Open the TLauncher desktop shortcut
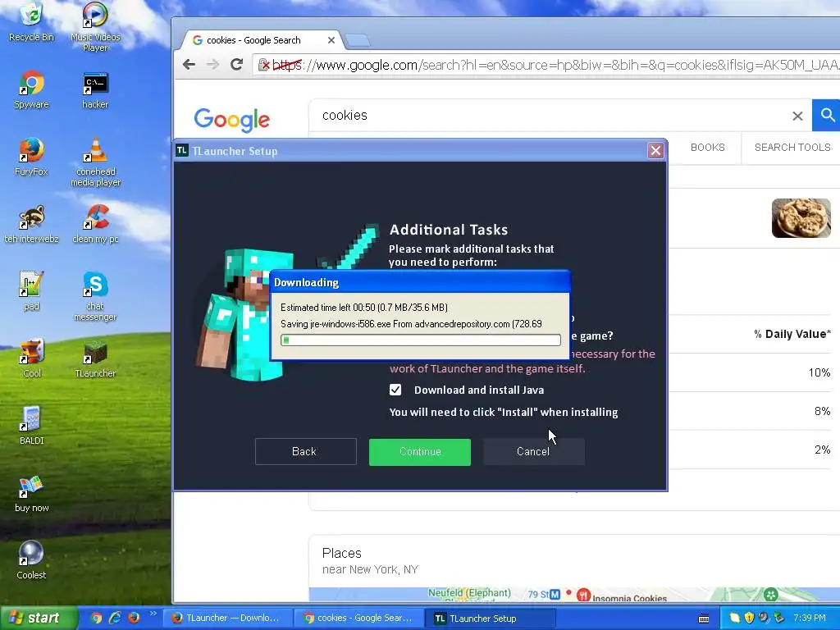The image size is (840, 630). pyautogui.click(x=95, y=358)
